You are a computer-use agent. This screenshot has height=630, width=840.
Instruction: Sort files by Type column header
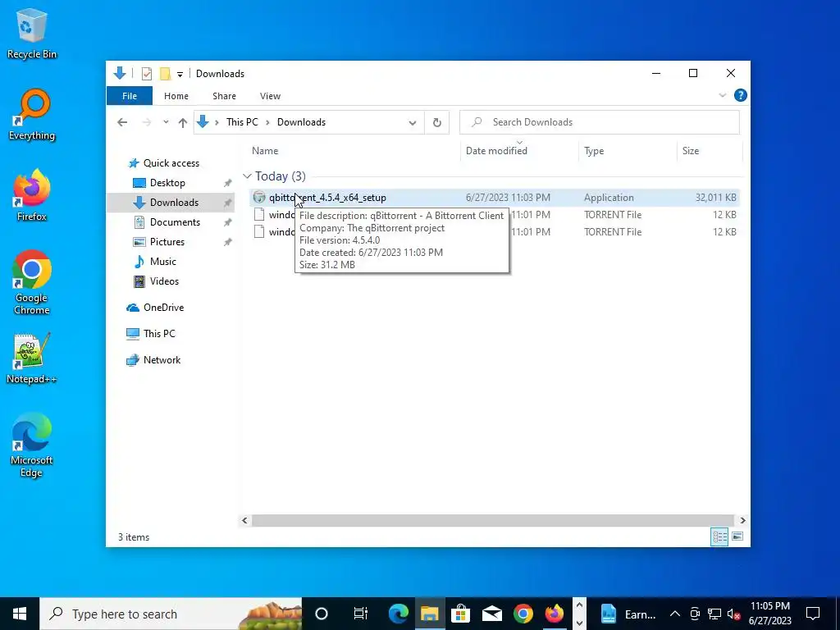(x=628, y=151)
